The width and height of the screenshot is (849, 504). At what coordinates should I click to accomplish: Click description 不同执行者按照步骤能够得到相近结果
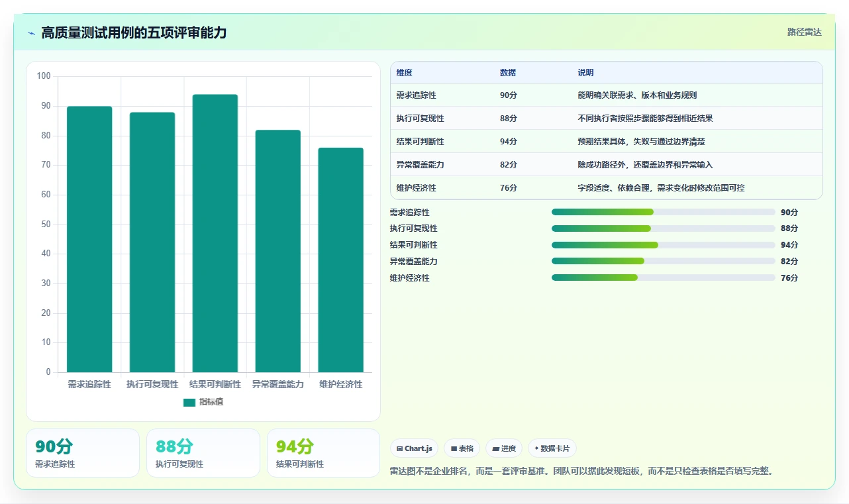645,119
